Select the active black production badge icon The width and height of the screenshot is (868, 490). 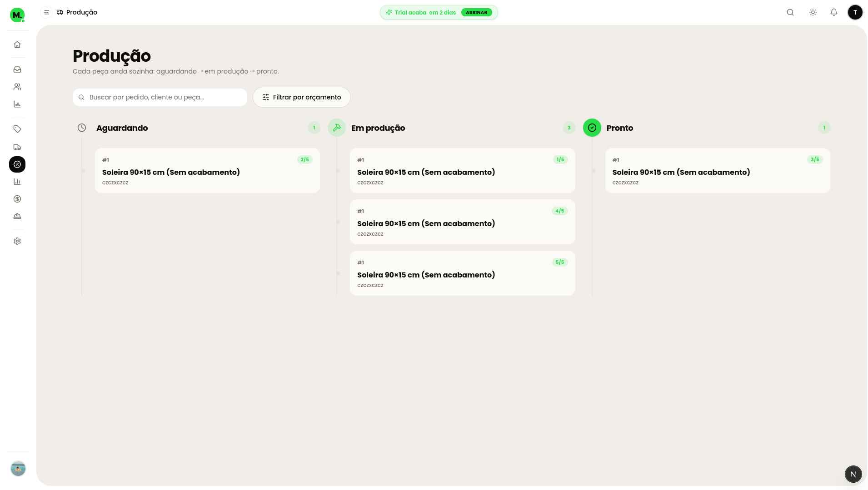pyautogui.click(x=17, y=164)
